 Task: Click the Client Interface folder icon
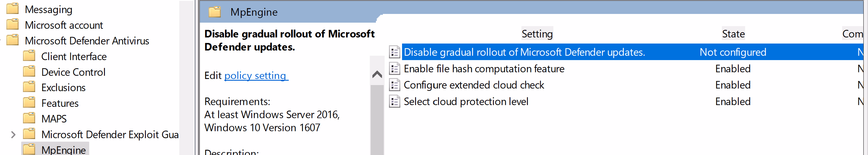(29, 56)
